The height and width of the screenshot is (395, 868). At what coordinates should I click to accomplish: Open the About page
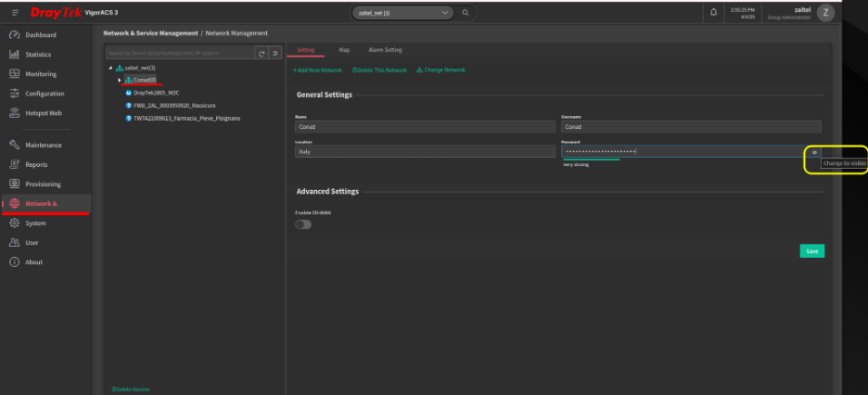click(x=33, y=262)
